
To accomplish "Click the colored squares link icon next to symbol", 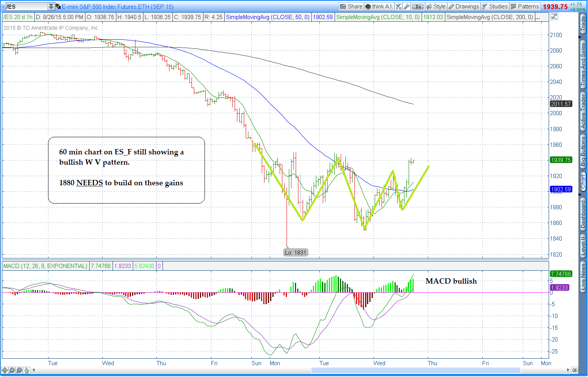I will (58, 6).
